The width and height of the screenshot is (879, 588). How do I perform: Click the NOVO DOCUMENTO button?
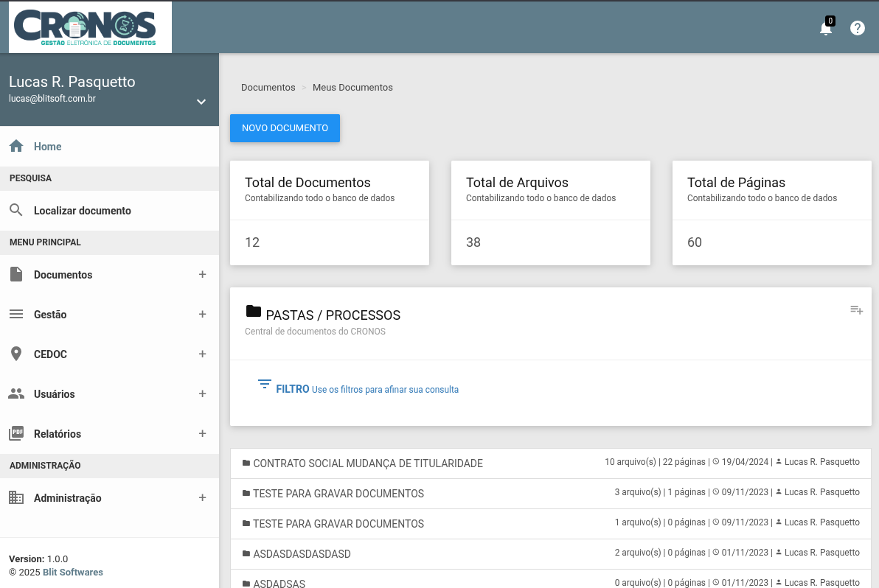(285, 127)
